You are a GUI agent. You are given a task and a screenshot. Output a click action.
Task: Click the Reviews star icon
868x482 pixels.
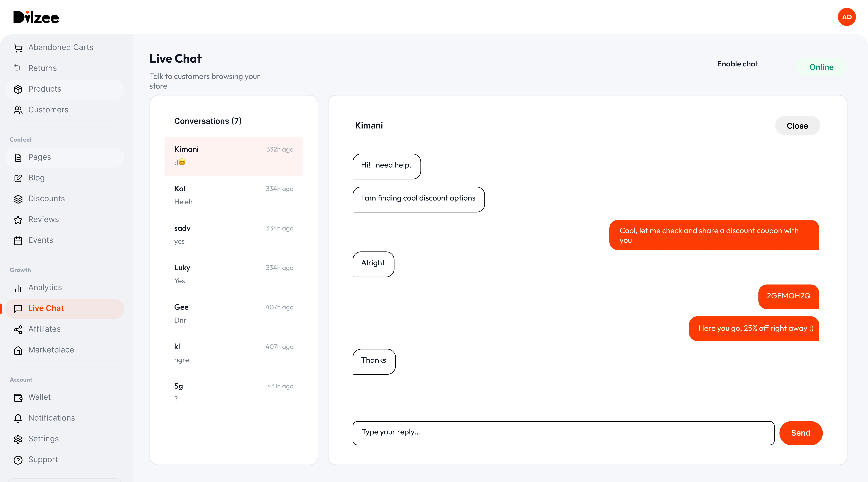point(18,220)
